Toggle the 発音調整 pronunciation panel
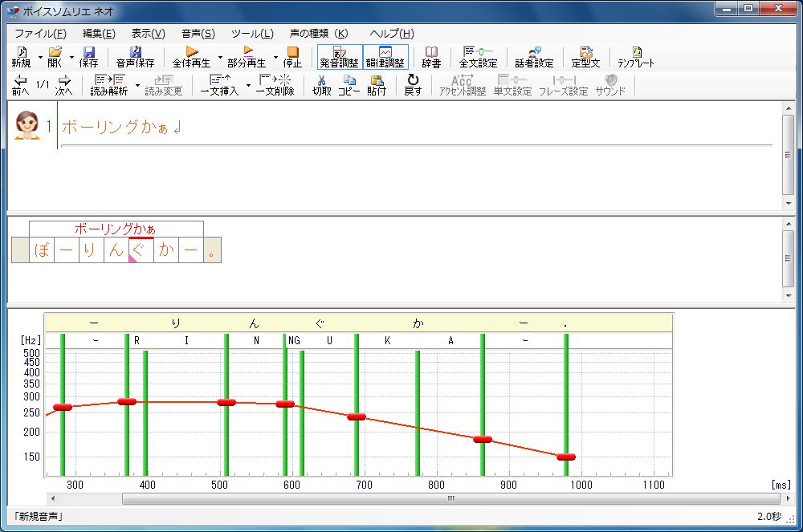Screen dimensions: 803x532 [340, 57]
